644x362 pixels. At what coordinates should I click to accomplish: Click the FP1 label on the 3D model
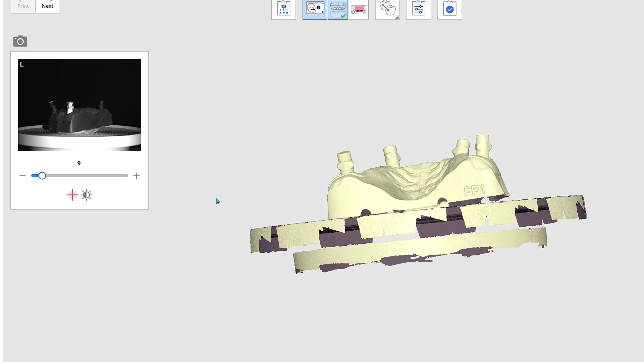point(474,190)
